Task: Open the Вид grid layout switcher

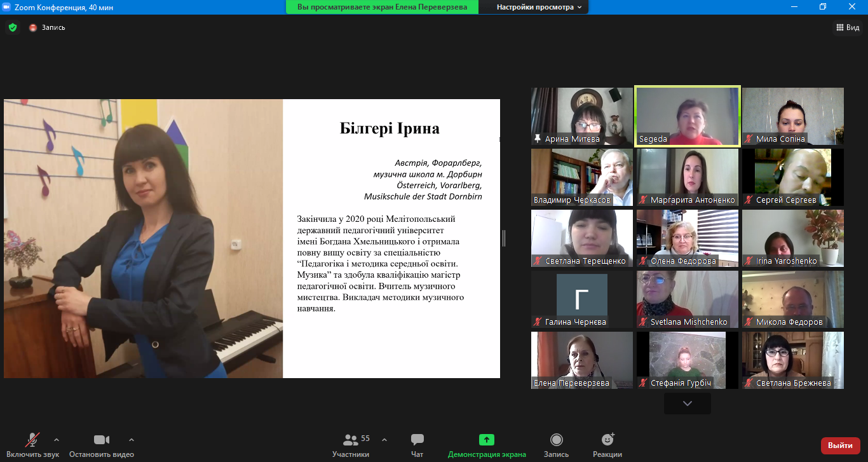Action: click(847, 27)
